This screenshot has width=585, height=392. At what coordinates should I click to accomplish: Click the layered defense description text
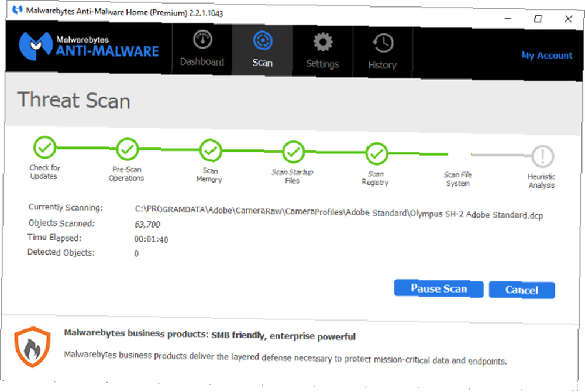(x=285, y=357)
